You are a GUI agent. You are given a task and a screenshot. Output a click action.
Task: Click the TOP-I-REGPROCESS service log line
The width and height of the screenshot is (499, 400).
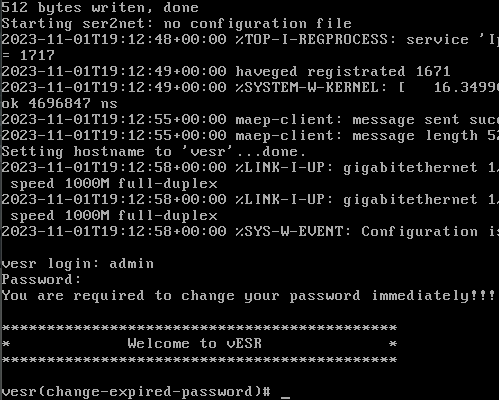tap(250, 39)
